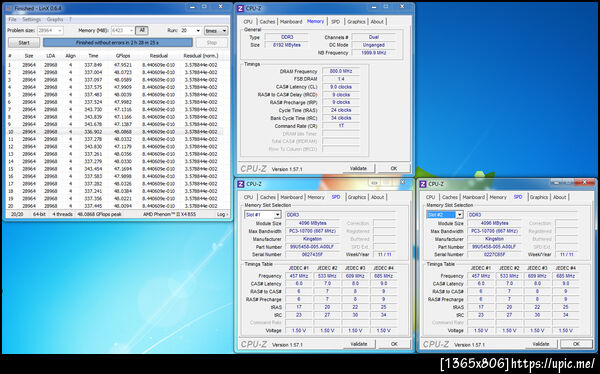Switch to CPU tab in Slot #1 CPU-Z window

248,197
